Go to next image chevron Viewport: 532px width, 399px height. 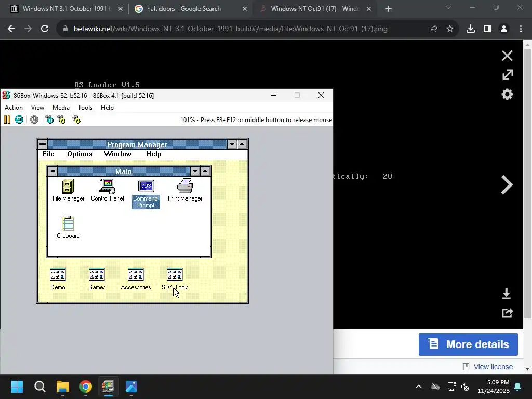click(x=507, y=185)
